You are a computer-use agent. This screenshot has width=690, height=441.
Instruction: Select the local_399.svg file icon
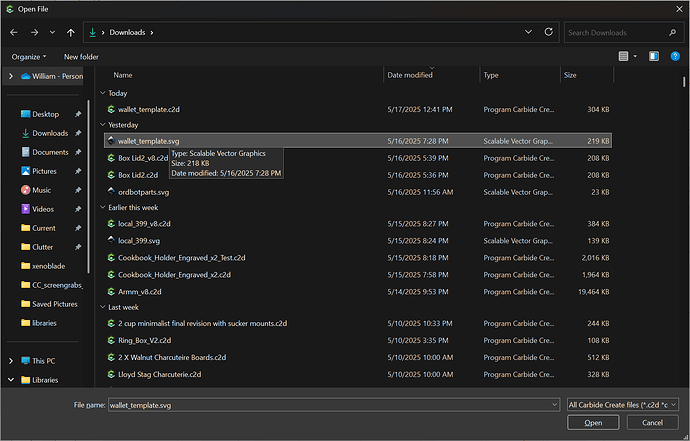pos(111,240)
